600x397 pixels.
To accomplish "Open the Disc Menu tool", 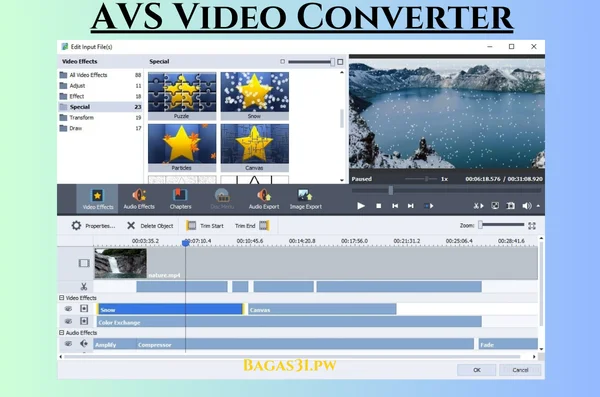I will (222, 199).
